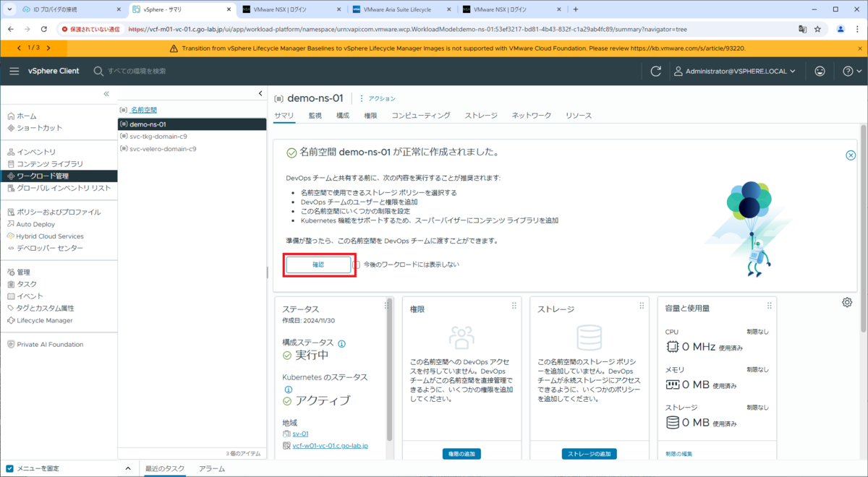868x477 pixels.
Task: Go to previous notification banner message
Action: [x=20, y=48]
